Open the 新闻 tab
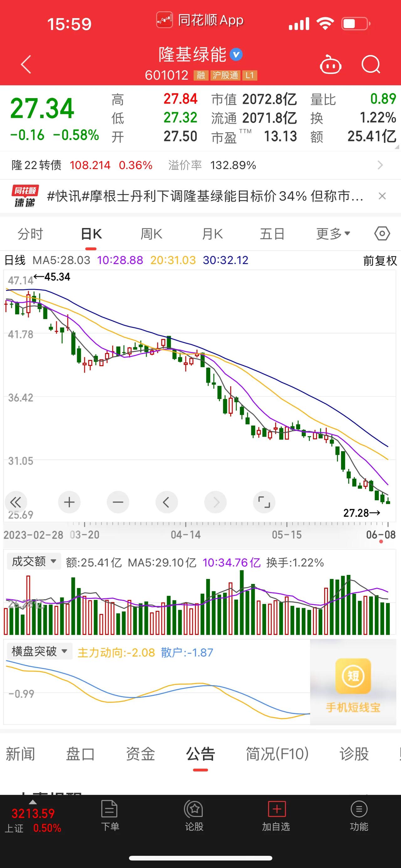 (x=20, y=754)
